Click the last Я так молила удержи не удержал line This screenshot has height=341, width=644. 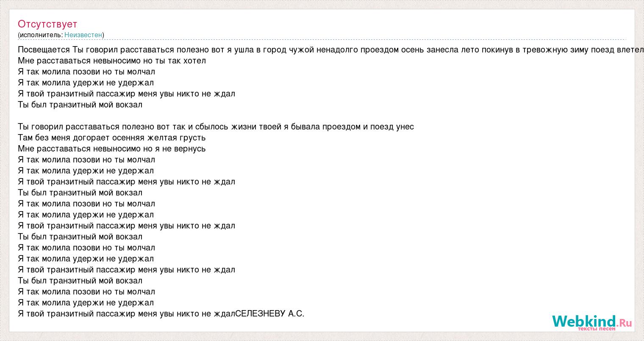click(86, 302)
